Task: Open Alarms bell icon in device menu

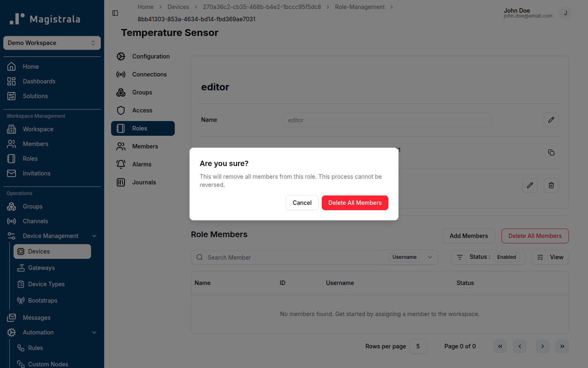Action: click(x=121, y=164)
